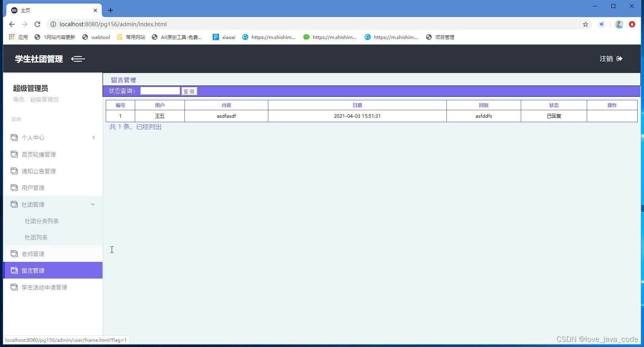Open the 常用网站 bookmark folder

click(x=131, y=37)
